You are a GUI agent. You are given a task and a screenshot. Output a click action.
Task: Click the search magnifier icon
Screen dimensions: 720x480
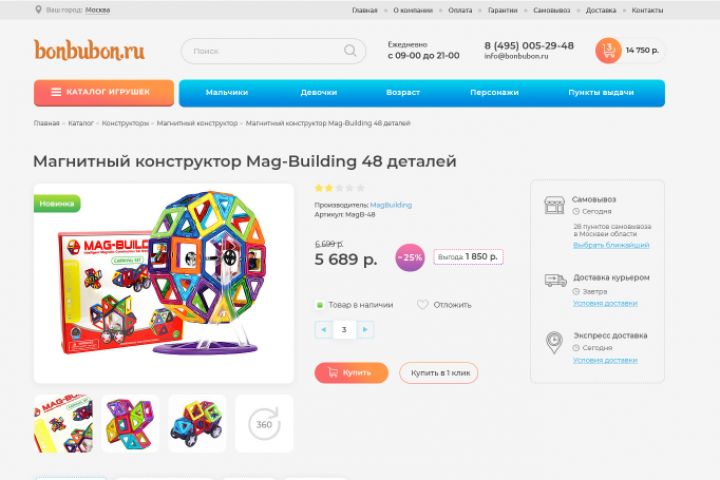point(350,51)
